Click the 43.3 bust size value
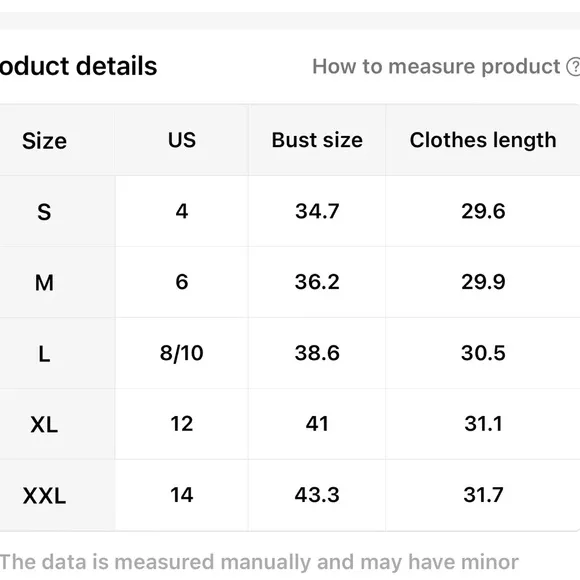This screenshot has height=580, width=580. (317, 495)
